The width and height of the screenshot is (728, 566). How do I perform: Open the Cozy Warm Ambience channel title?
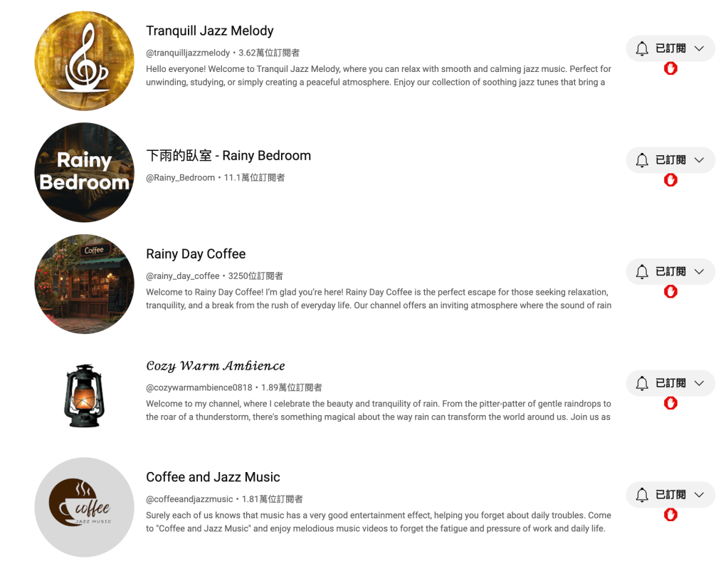click(x=216, y=366)
